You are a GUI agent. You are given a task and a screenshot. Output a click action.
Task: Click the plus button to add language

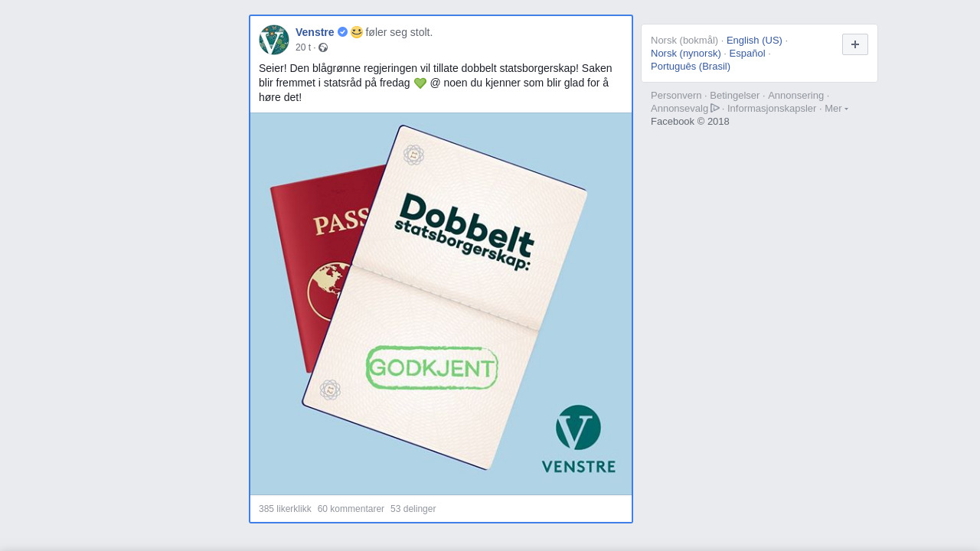tap(855, 44)
